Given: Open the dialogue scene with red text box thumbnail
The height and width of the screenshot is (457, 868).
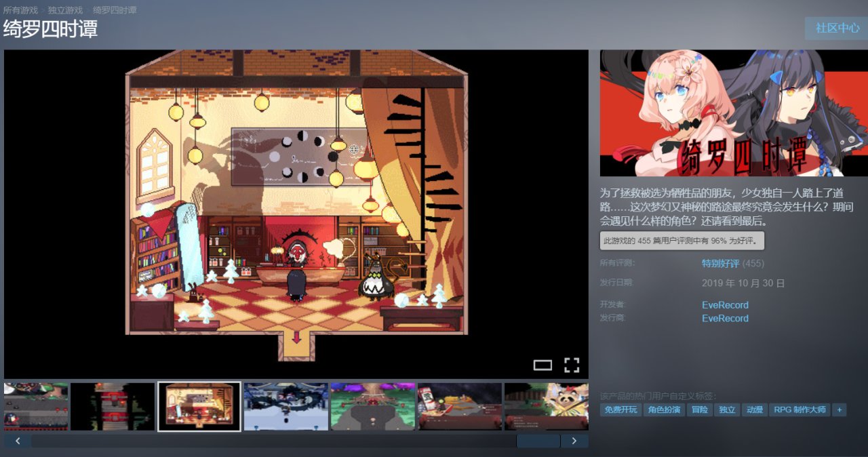Looking at the screenshot, I should [x=460, y=407].
